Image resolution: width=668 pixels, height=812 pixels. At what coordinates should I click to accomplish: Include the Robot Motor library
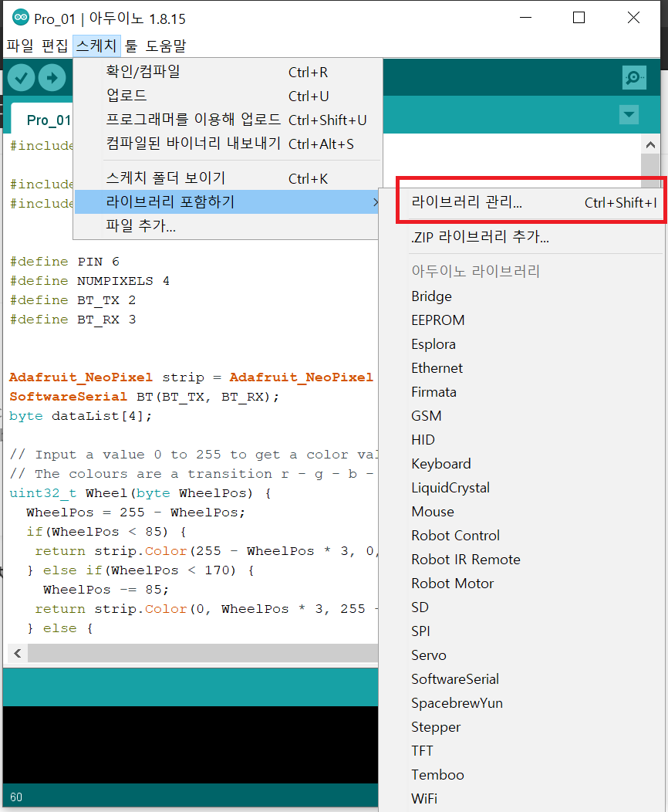pos(523,583)
